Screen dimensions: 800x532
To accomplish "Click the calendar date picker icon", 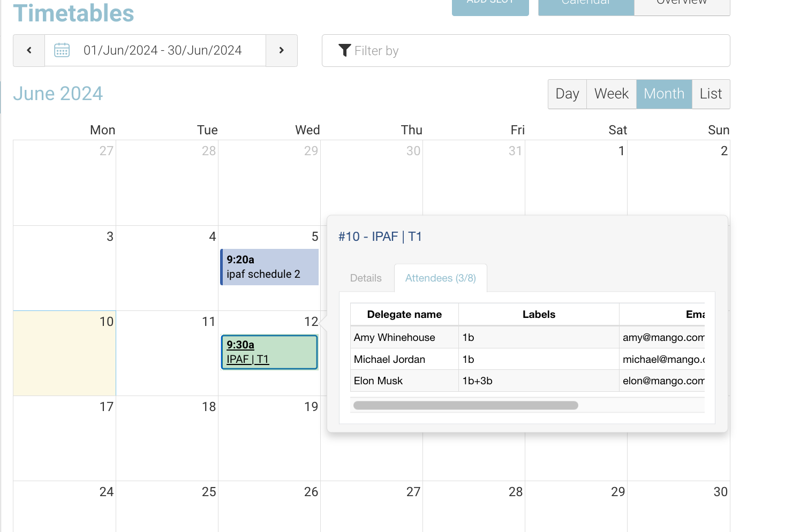I will point(62,50).
